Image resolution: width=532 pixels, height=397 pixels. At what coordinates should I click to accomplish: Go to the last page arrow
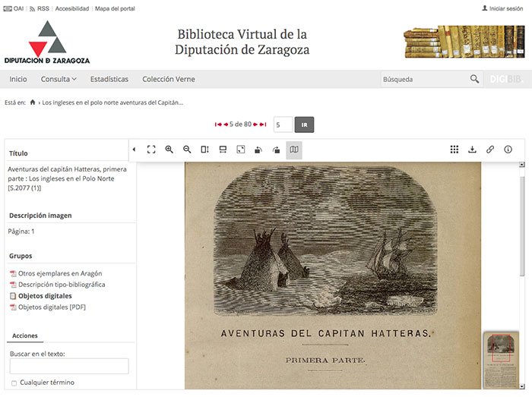click(263, 124)
